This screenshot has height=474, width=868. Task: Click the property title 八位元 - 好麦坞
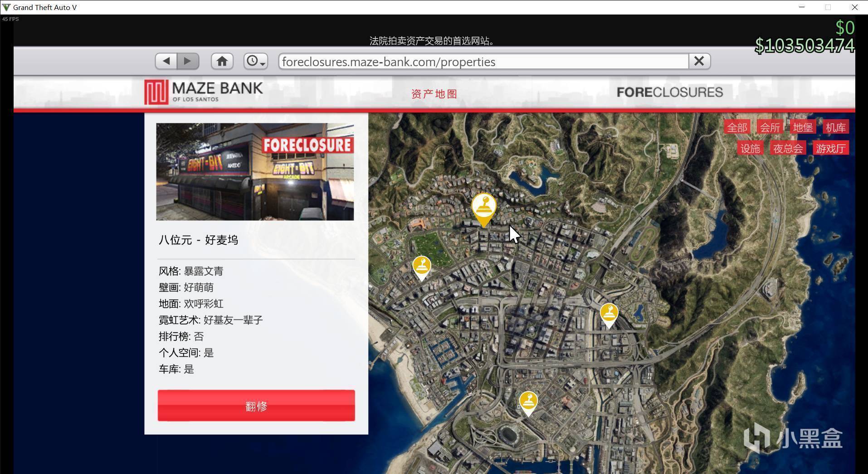(198, 240)
